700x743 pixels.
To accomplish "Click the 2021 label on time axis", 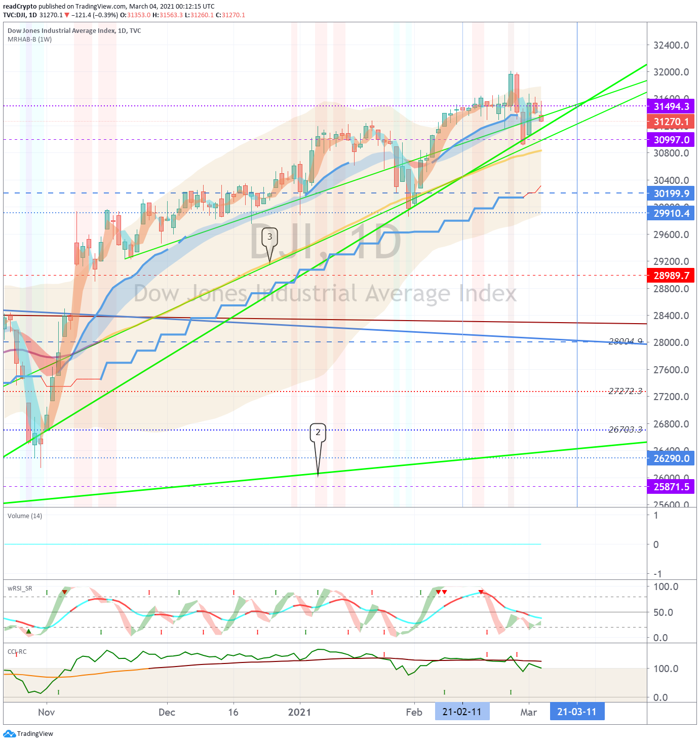I will tap(299, 712).
